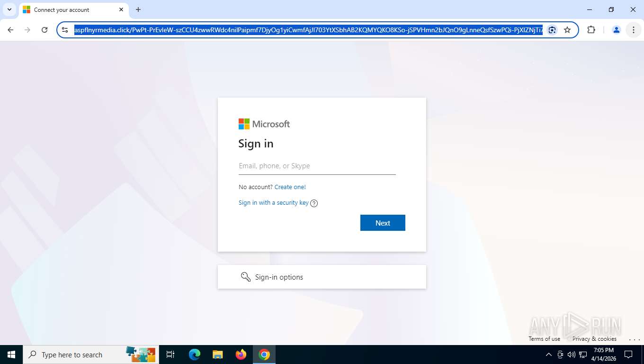Click the Terms of use link
The image size is (644, 364).
(545, 339)
